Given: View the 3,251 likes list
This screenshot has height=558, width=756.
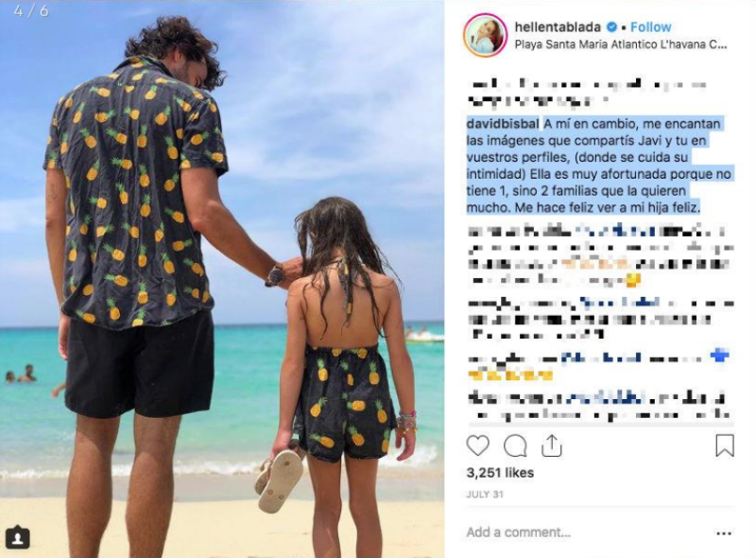Looking at the screenshot, I should coord(500,473).
